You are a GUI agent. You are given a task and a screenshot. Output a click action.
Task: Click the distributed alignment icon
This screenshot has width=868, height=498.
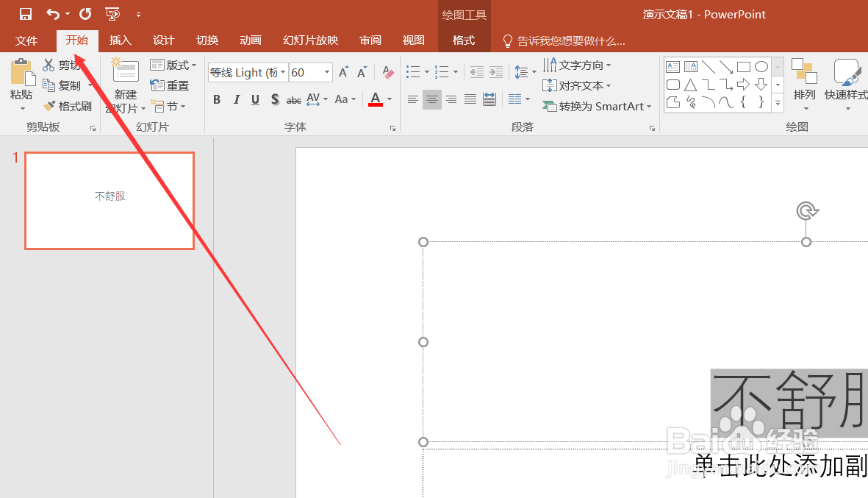click(x=489, y=99)
